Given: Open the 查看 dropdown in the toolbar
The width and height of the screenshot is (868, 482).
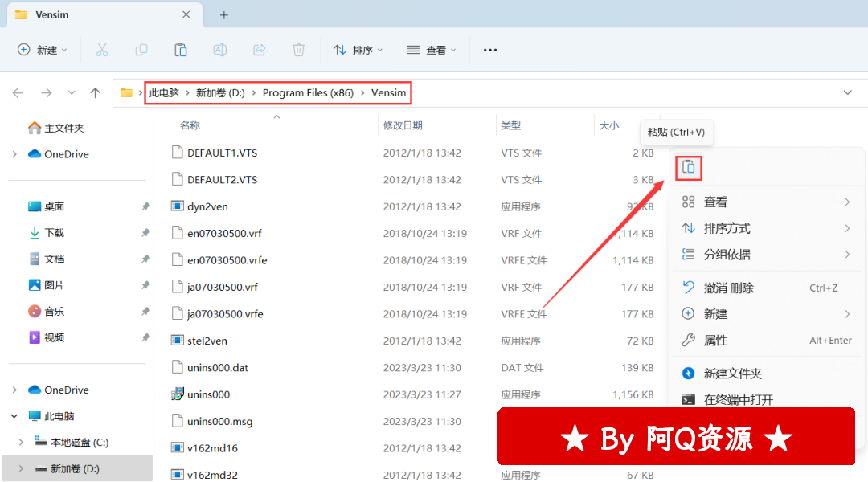Looking at the screenshot, I should [432, 50].
